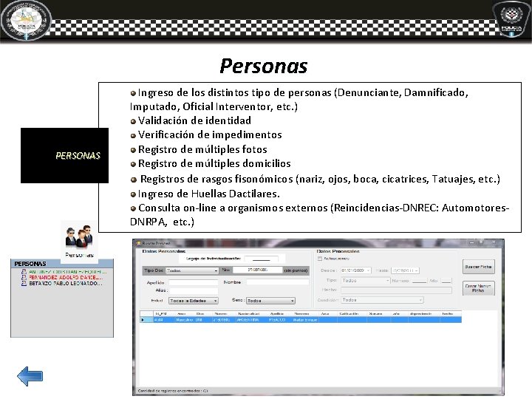Open the Desde date picker dropdown
This screenshot has width=532, height=399.
point(368,270)
